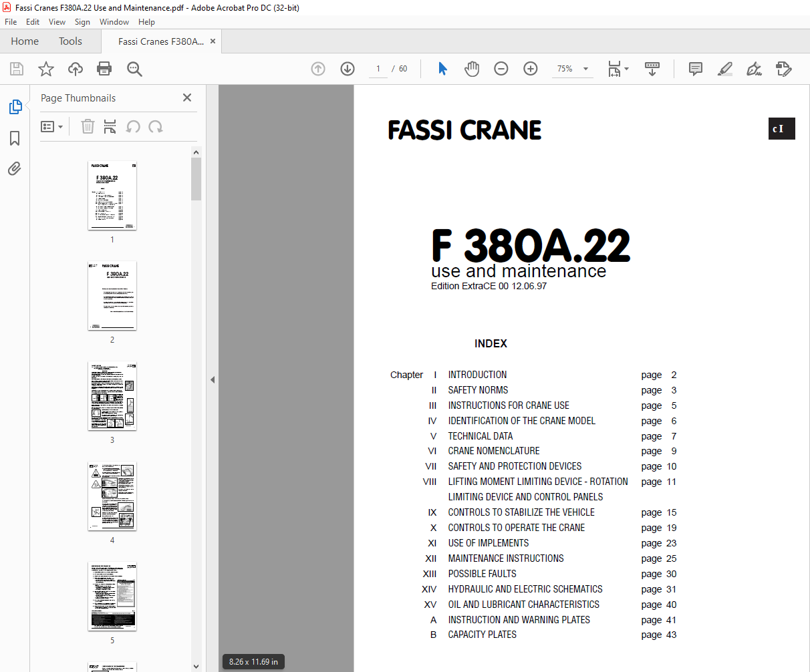Screen dimensions: 810x672
Task: Go to the next page arrow
Action: point(348,69)
